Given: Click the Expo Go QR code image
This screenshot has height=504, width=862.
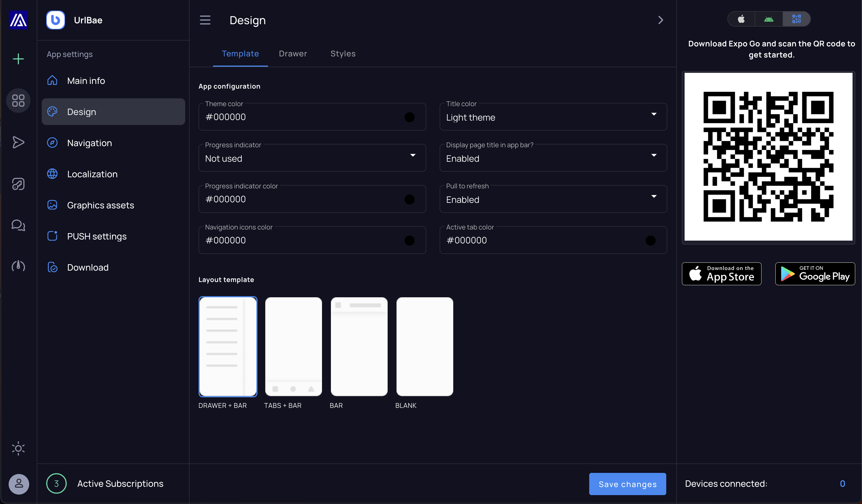Looking at the screenshot, I should pos(768,157).
